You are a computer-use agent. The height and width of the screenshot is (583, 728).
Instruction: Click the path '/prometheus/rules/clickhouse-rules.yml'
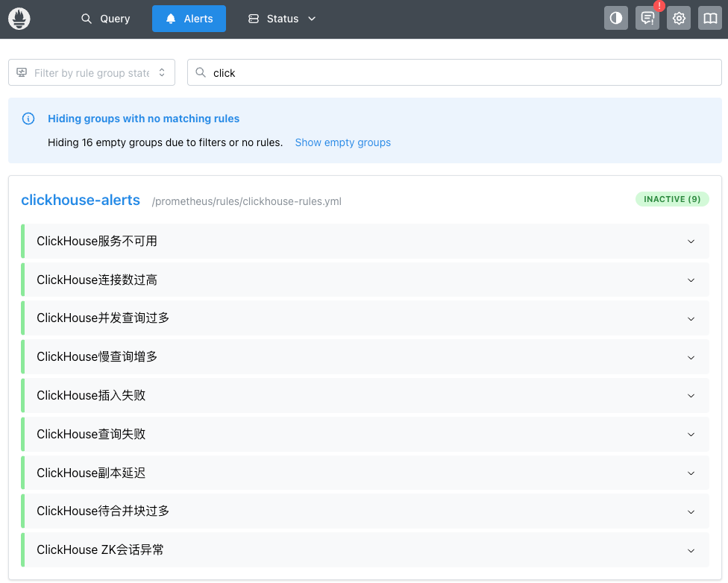click(x=247, y=201)
